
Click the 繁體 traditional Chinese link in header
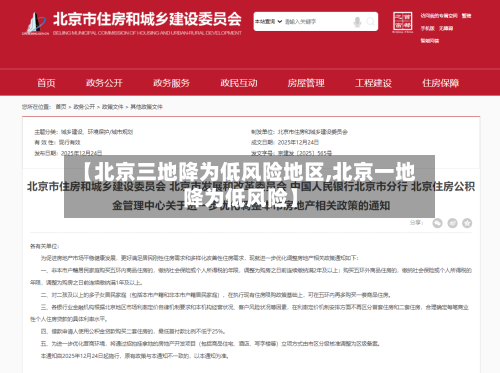[466, 16]
